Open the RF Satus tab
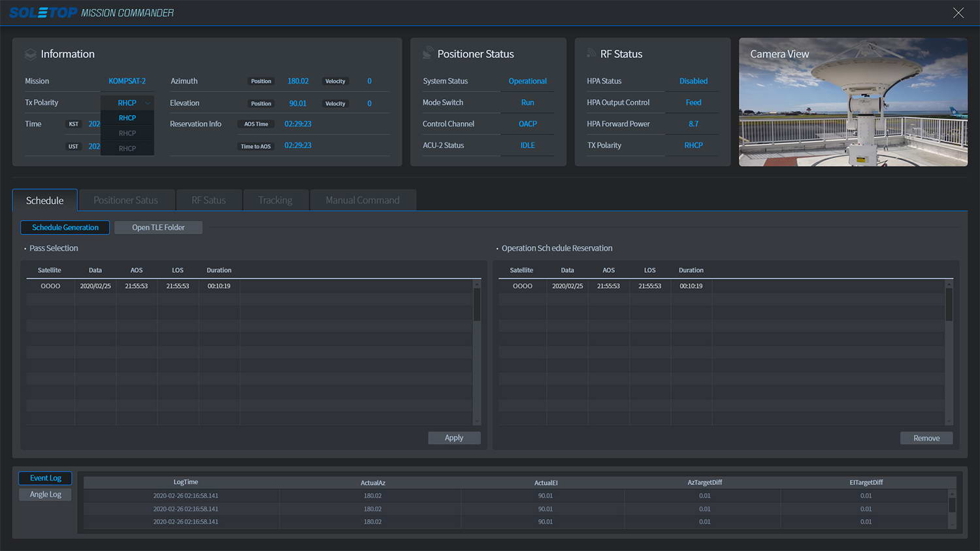 pos(209,200)
